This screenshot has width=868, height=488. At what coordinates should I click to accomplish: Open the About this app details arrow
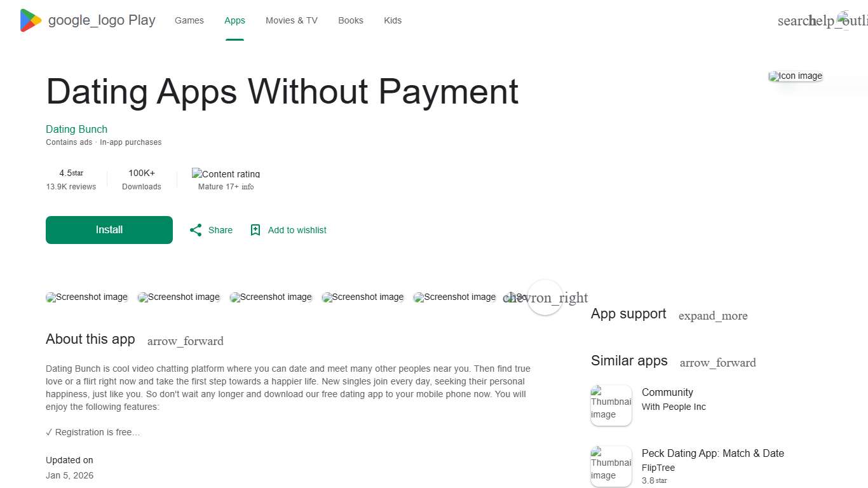185,341
